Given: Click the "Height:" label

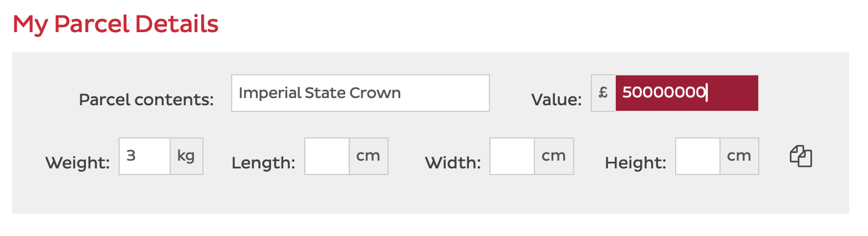Looking at the screenshot, I should point(636,163).
